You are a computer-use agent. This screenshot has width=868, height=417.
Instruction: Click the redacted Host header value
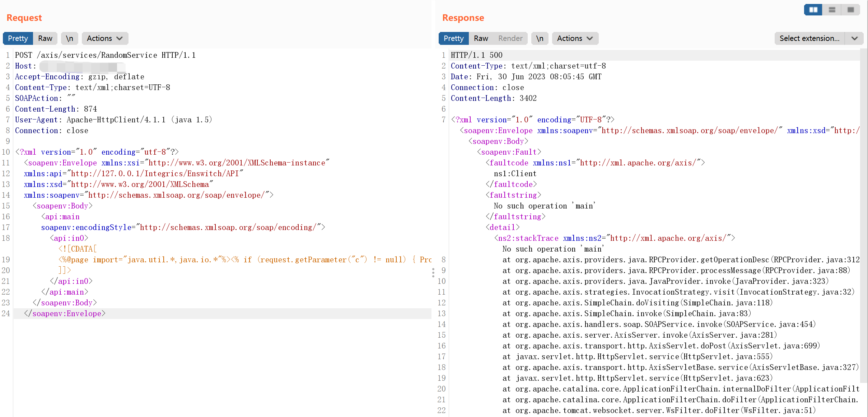pyautogui.click(x=83, y=66)
